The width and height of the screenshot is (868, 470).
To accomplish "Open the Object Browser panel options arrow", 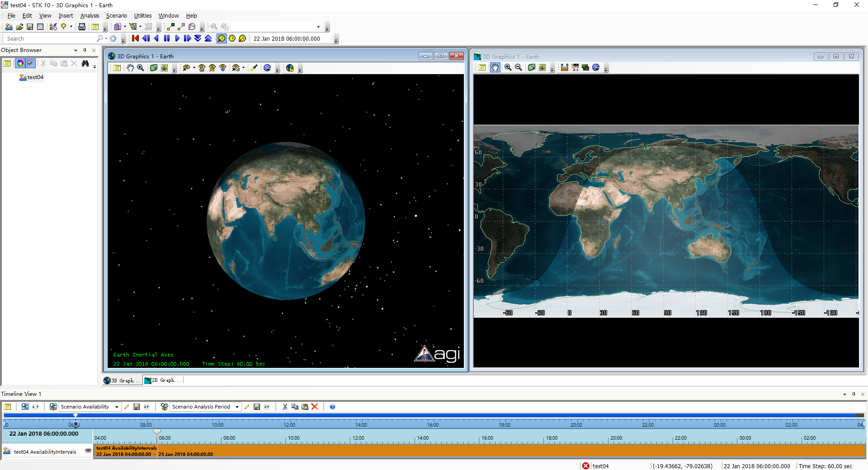I will (x=75, y=50).
